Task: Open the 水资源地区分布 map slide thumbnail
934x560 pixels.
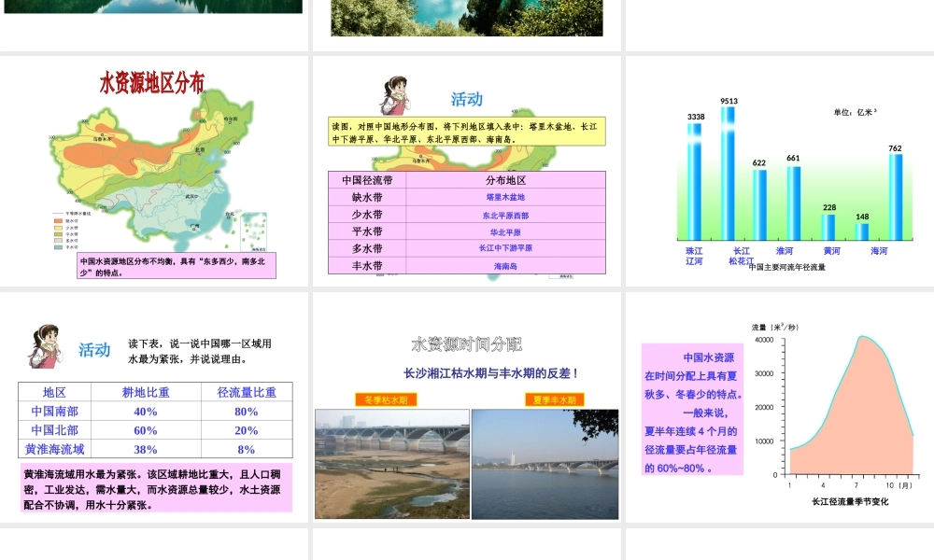Action: point(154,171)
